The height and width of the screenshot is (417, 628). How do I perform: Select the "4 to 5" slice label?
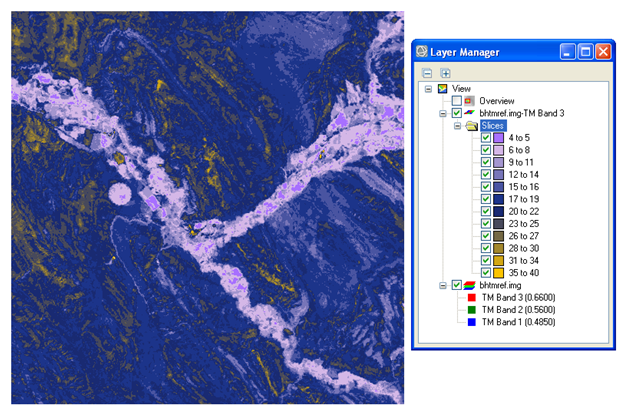519,138
